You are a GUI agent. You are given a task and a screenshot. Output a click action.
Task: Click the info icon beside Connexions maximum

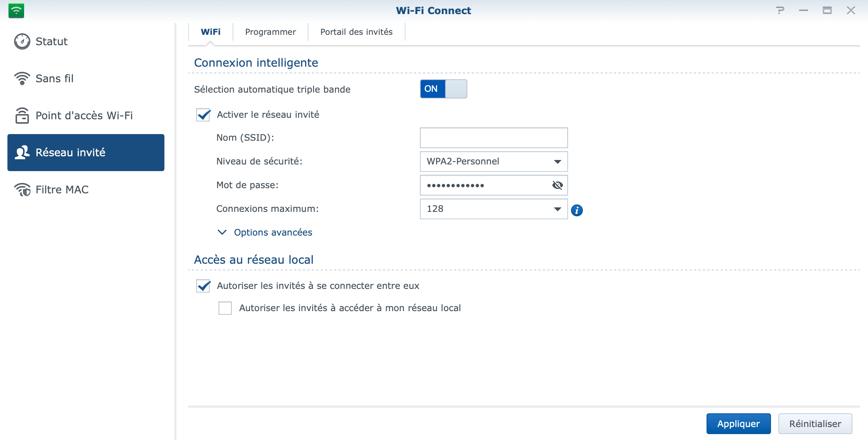tap(577, 210)
